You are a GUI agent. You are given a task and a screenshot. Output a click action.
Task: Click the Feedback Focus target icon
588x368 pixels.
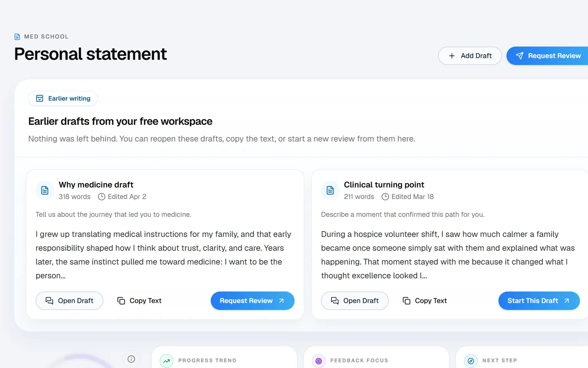319,361
